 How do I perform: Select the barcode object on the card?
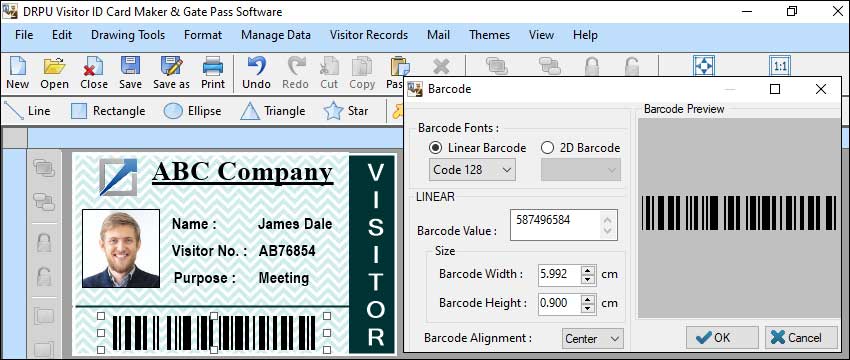coord(214,332)
